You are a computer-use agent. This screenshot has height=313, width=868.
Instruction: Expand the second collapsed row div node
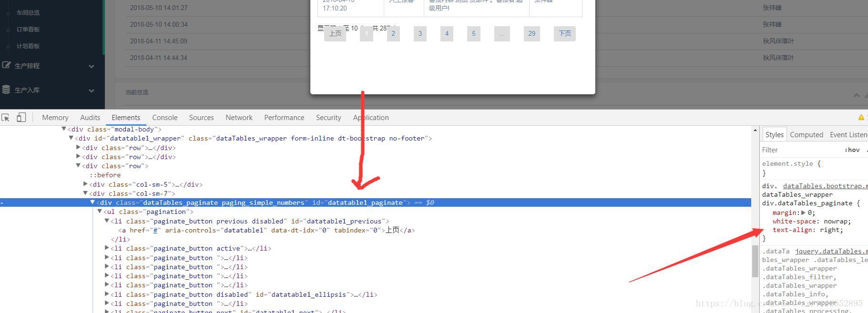click(78, 157)
